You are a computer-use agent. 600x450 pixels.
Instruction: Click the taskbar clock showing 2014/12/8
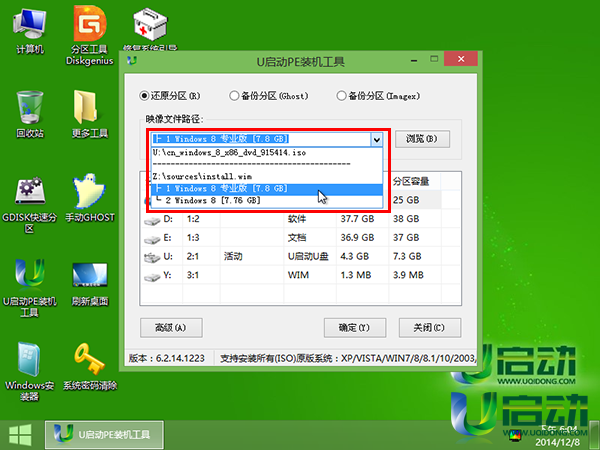(559, 435)
